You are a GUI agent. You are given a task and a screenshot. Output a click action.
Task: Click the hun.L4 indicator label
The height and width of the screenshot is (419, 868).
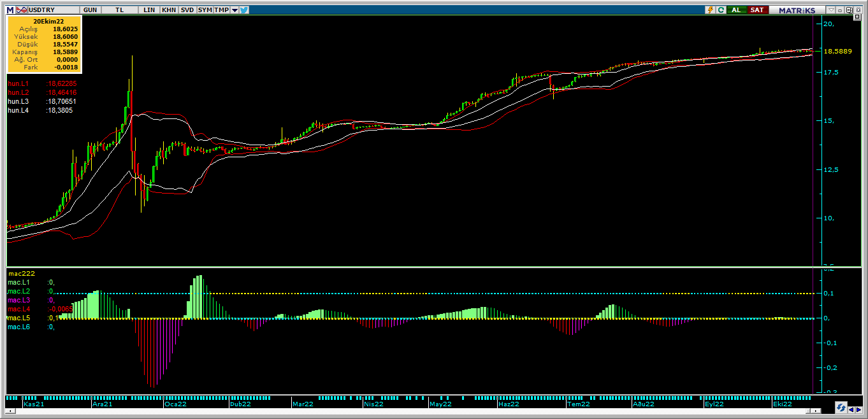[x=18, y=110]
